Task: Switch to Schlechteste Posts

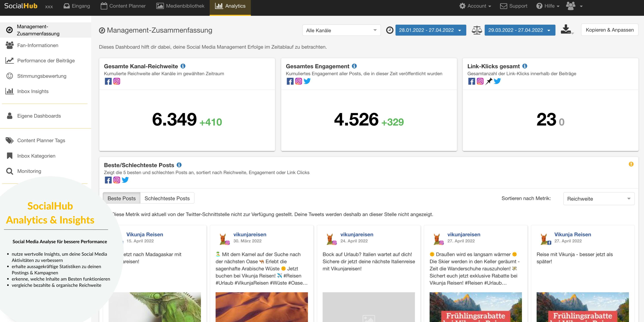Action: pos(167,198)
